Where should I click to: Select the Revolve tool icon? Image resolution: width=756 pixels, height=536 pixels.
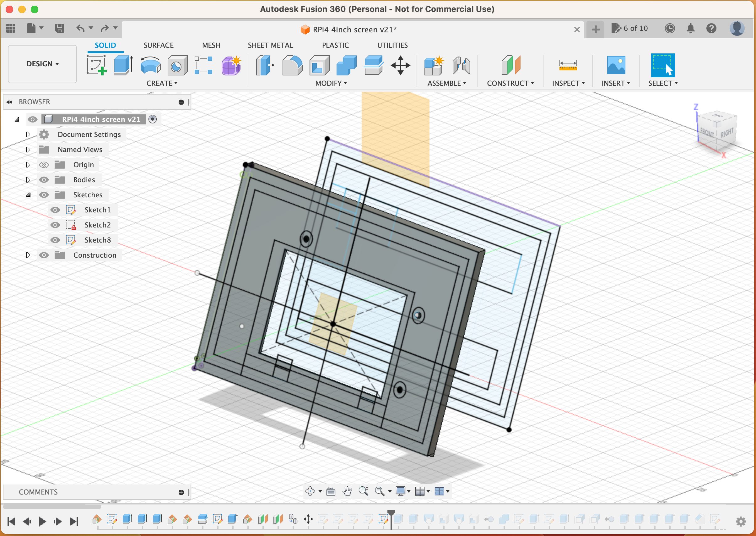pos(150,65)
